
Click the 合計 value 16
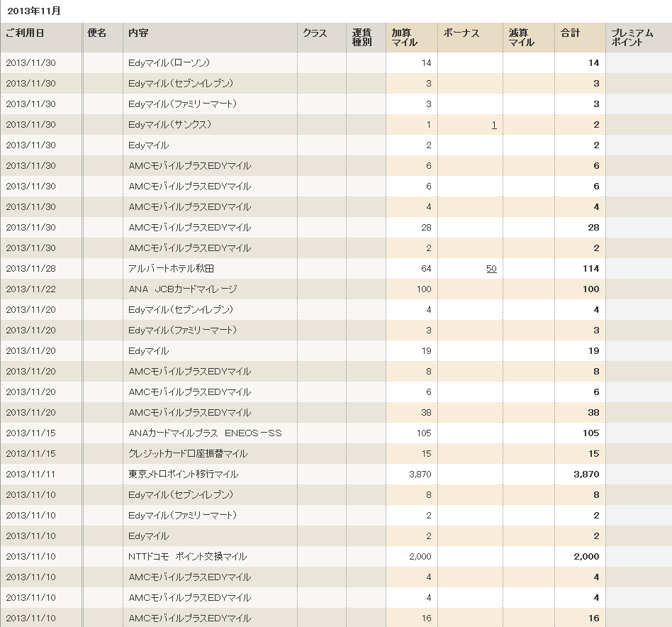tap(593, 619)
